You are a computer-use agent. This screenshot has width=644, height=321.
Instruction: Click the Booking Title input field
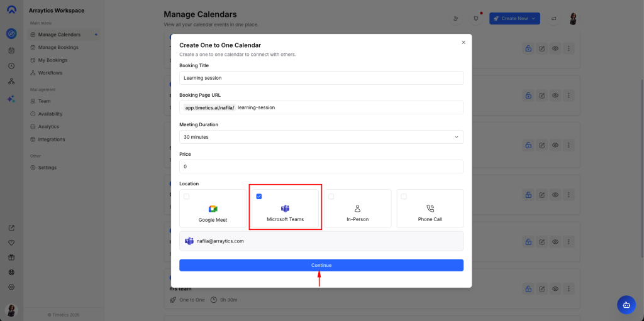[x=321, y=78]
